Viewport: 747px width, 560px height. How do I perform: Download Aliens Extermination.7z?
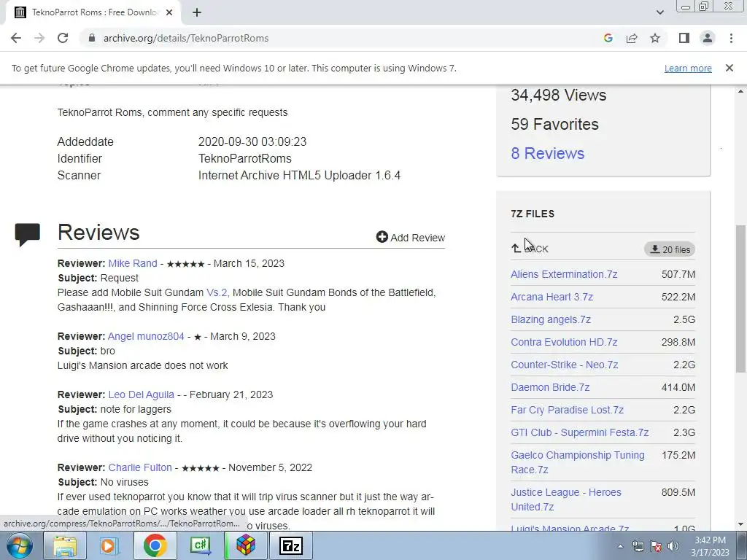click(x=564, y=274)
